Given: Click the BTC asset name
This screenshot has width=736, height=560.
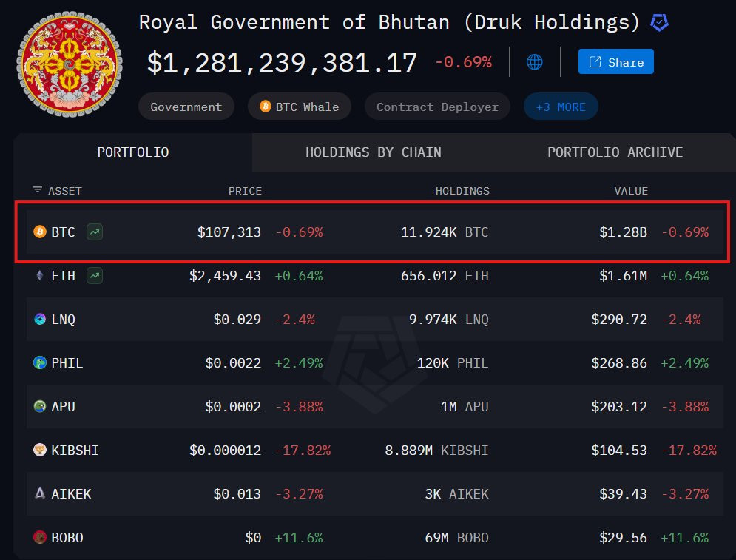Looking at the screenshot, I should 64,232.
